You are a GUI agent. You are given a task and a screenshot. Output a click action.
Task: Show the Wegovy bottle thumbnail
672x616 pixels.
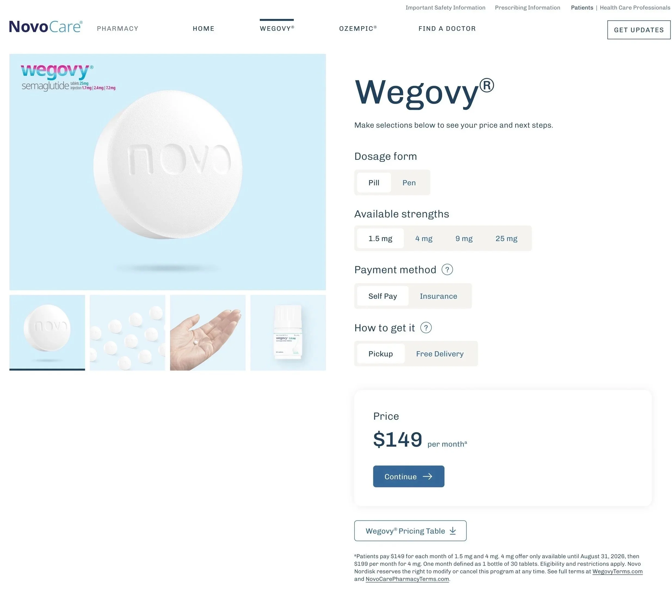288,333
